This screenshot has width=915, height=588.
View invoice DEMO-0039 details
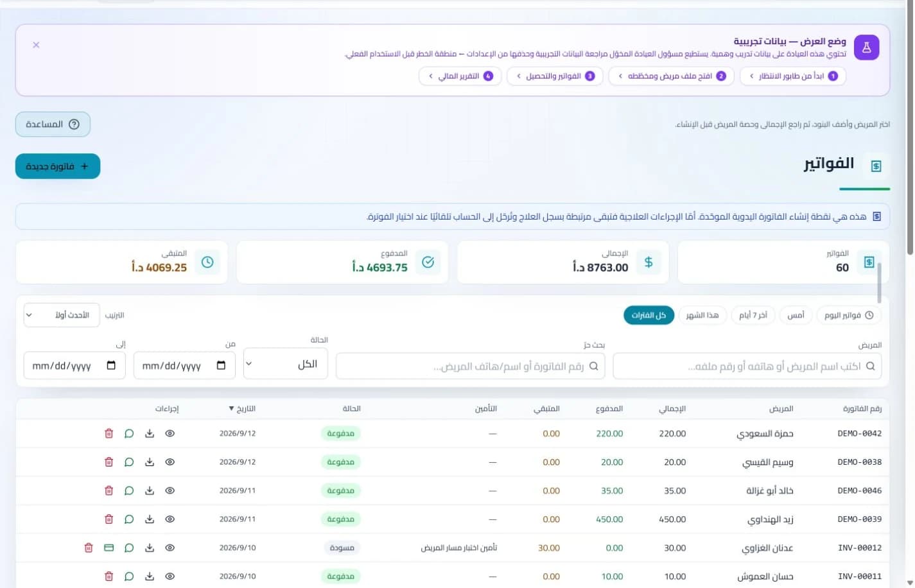click(x=170, y=519)
